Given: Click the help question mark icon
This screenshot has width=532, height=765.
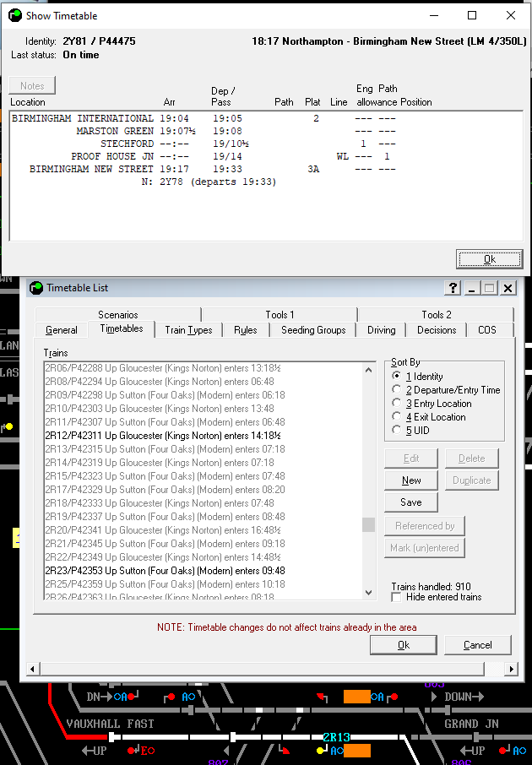Looking at the screenshot, I should [x=453, y=288].
